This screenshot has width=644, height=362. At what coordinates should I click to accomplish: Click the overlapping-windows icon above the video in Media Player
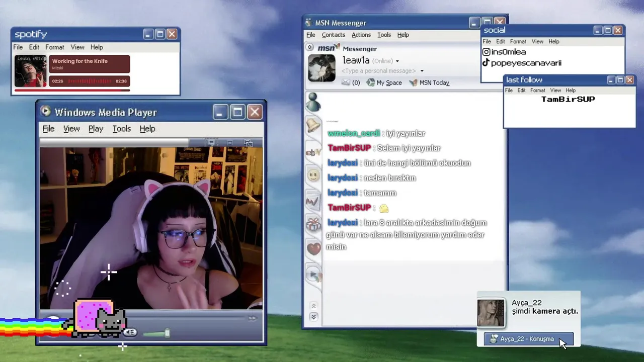248,143
